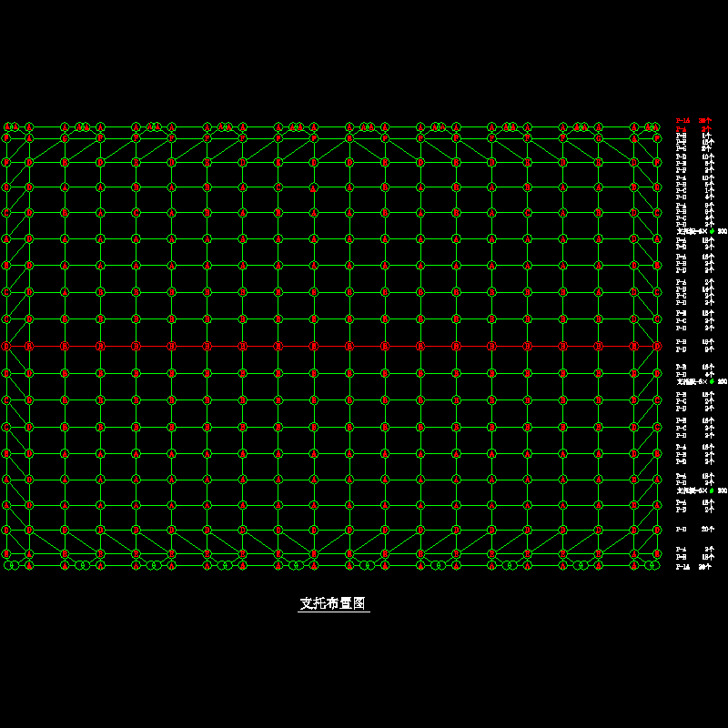Click the empty circle at bottom-left corner
This screenshot has width=728, height=728.
click(x=8, y=565)
